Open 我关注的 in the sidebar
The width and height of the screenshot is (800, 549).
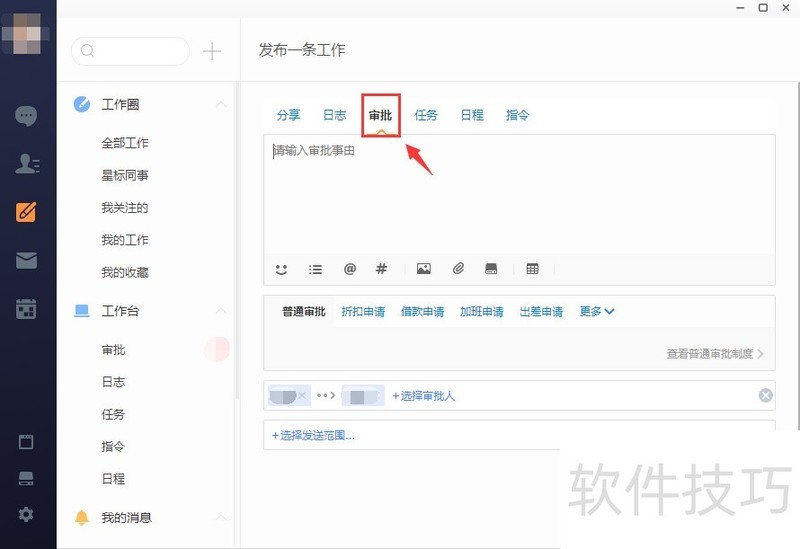(x=125, y=208)
